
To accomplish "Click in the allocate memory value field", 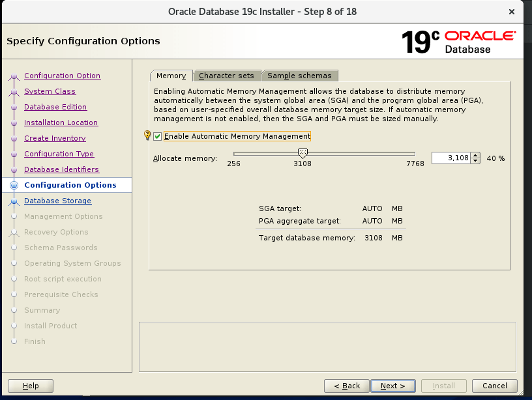I will click(451, 158).
